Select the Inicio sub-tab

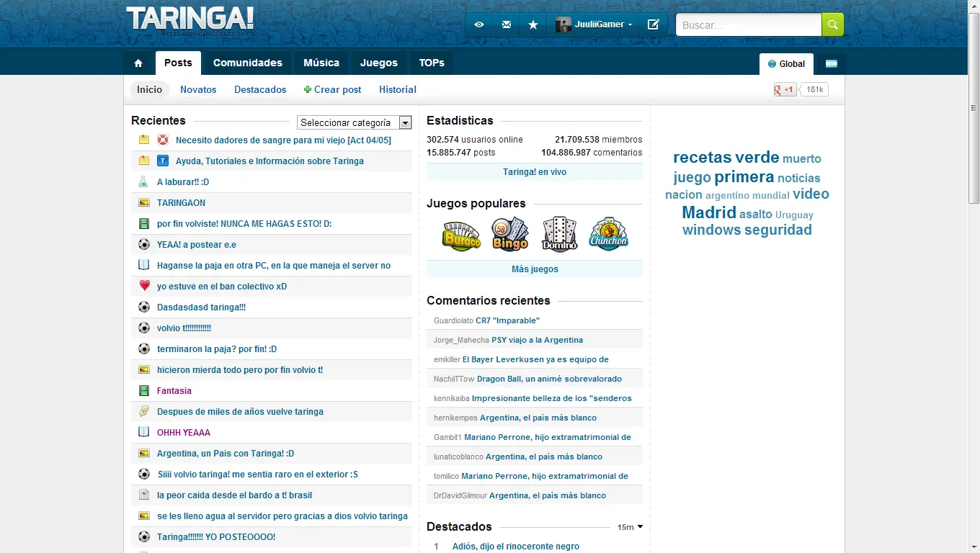[x=150, y=89]
